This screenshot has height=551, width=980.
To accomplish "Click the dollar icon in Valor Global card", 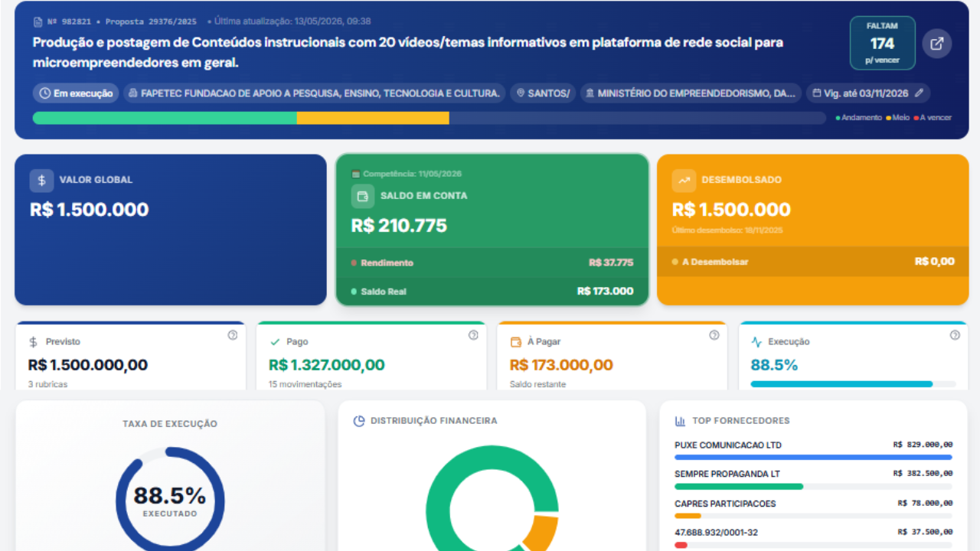I will [42, 180].
